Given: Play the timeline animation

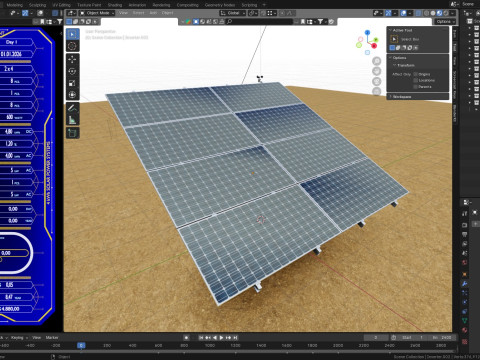Looking at the screenshot, I should (221, 338).
